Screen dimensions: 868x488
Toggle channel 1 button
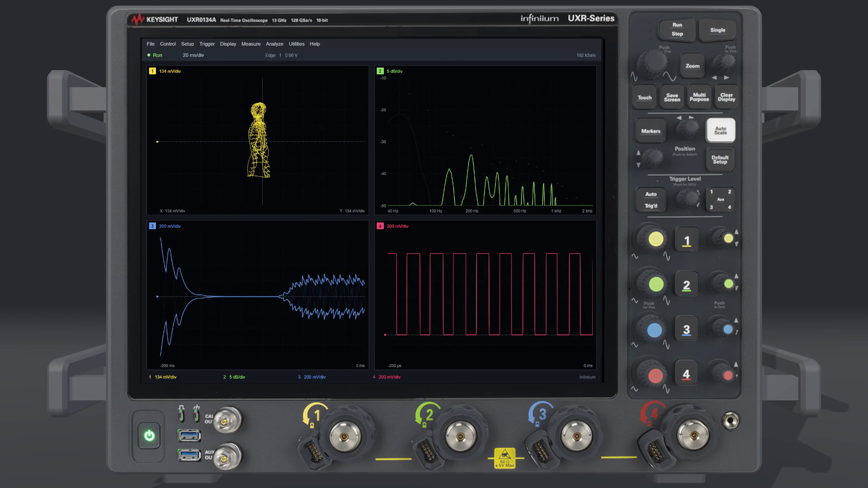[687, 240]
